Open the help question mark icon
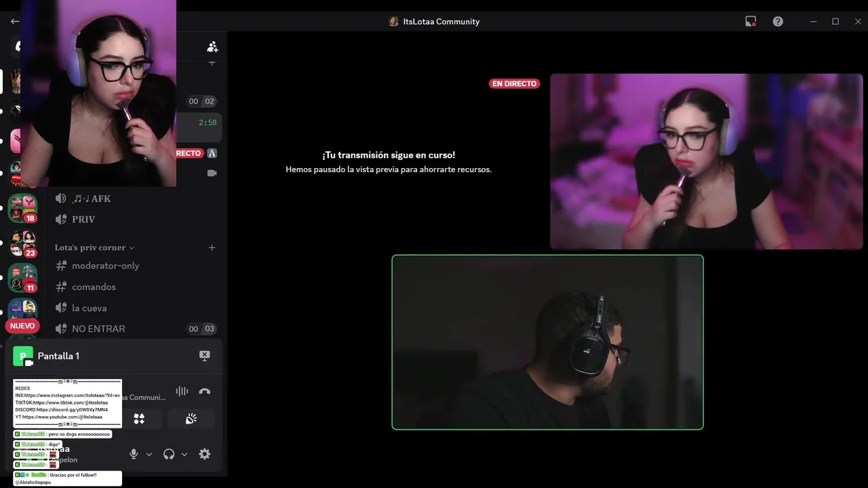The height and width of the screenshot is (488, 868). coord(778,22)
